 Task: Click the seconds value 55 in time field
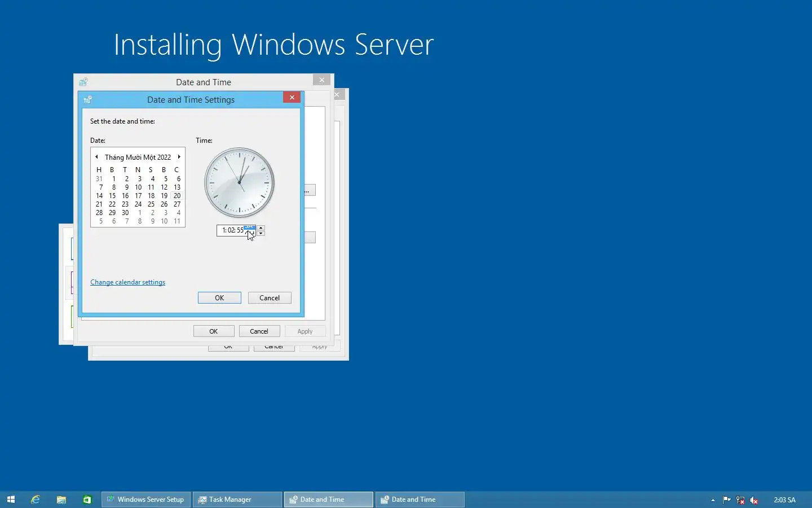[x=240, y=230]
